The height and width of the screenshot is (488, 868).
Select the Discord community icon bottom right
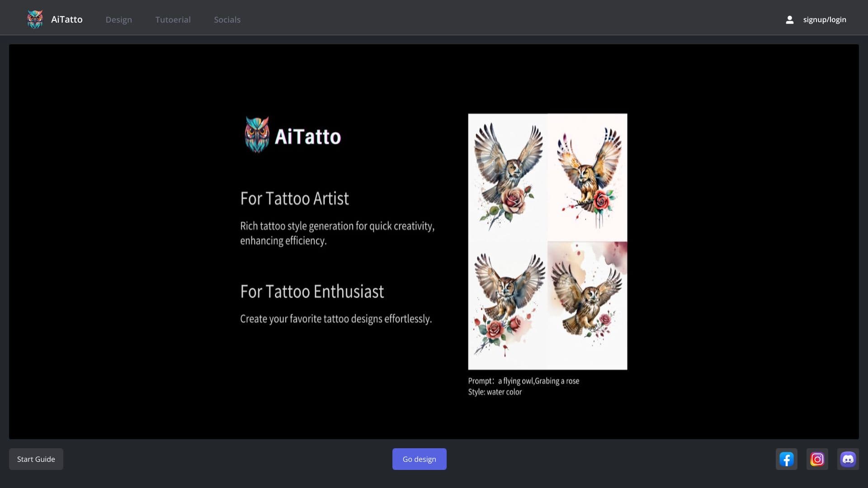tap(849, 459)
